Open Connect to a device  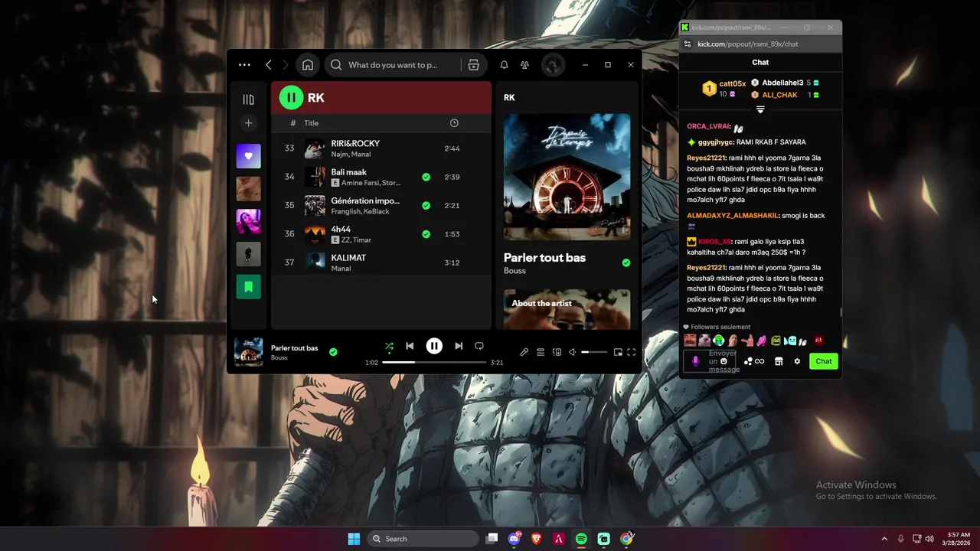click(x=557, y=352)
